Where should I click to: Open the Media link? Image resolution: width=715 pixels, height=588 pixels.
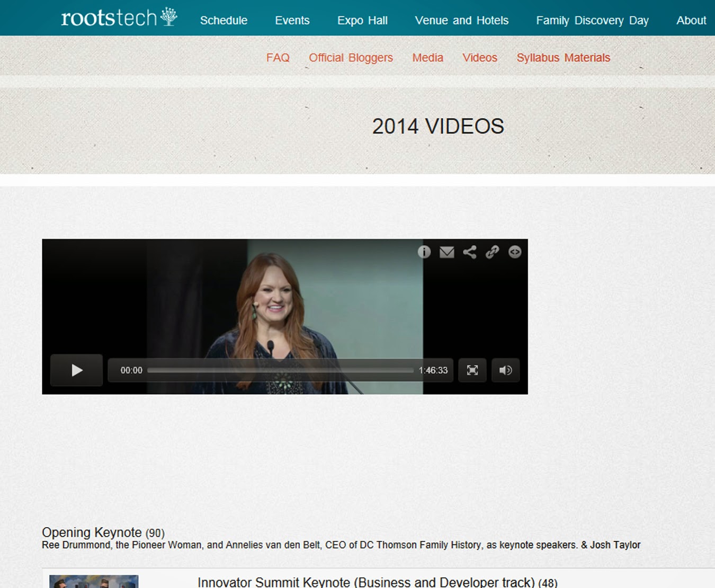click(x=428, y=58)
